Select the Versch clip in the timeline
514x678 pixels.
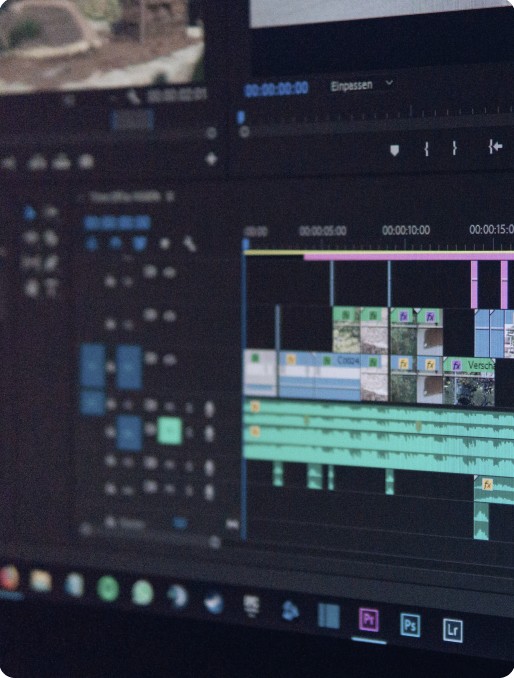tap(469, 381)
